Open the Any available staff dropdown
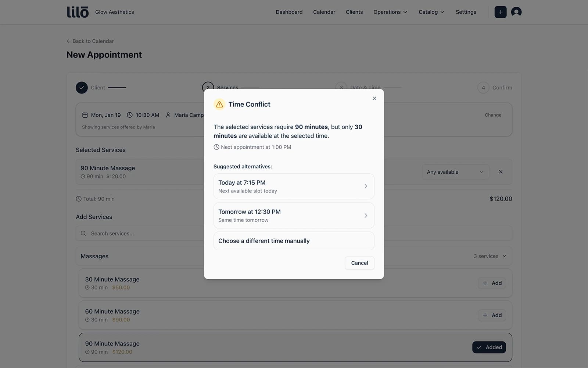This screenshot has width=588, height=368. point(455,172)
